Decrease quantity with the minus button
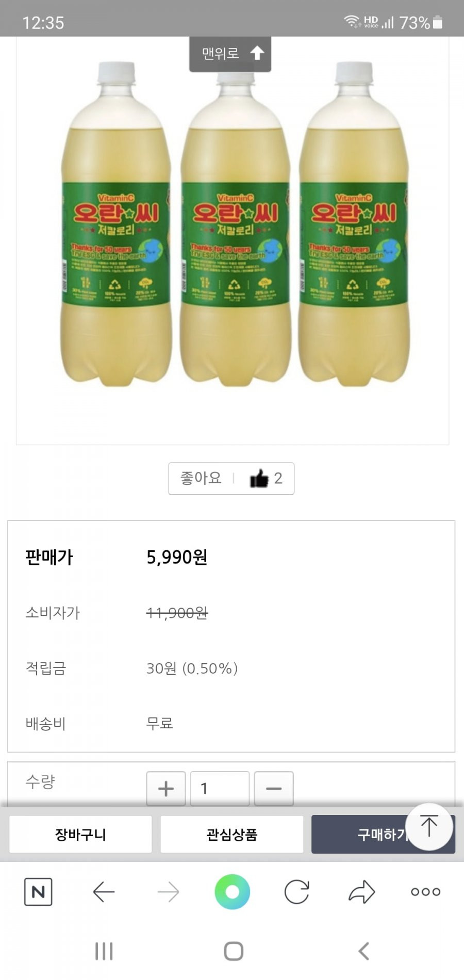 274,788
